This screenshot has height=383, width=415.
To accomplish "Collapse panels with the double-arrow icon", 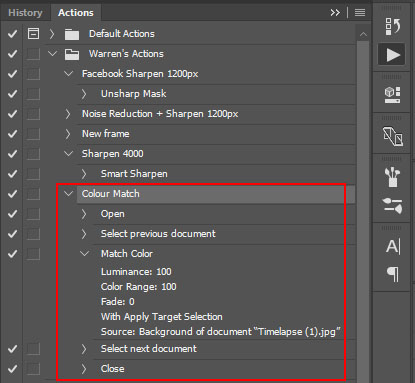I will click(x=335, y=13).
